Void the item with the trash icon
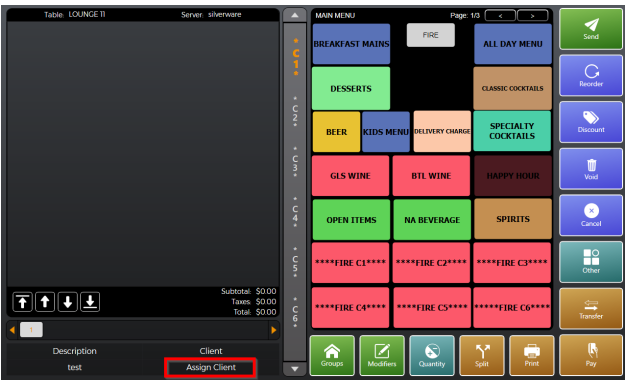This screenshot has height=384, width=630. point(591,169)
